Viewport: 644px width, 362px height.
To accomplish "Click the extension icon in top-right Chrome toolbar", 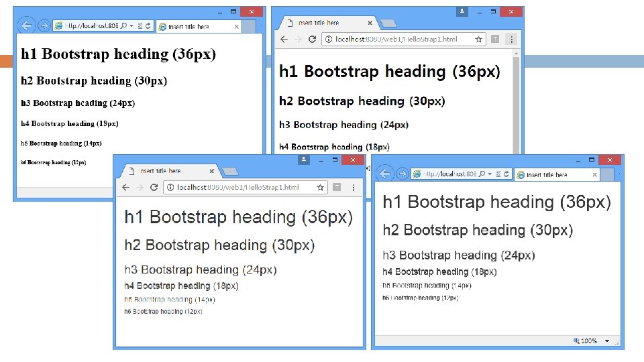I will point(495,39).
